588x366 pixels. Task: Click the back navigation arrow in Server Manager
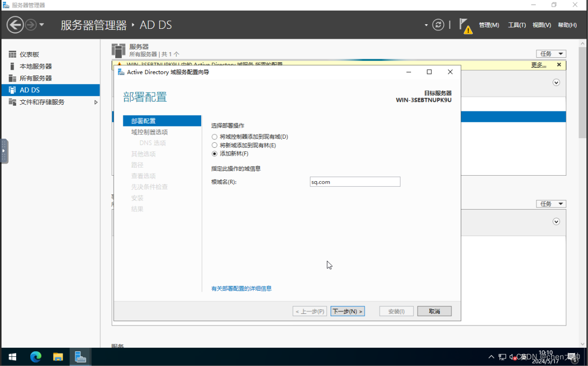click(x=15, y=25)
